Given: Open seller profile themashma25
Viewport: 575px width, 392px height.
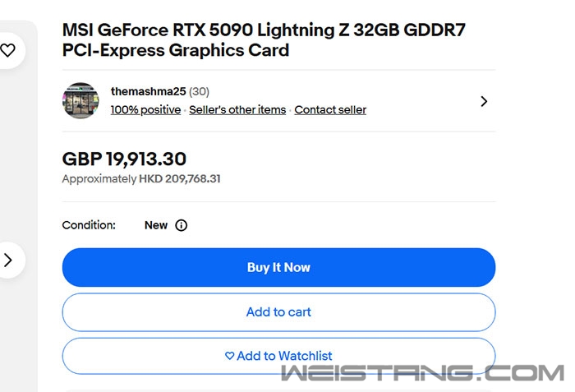Looking at the screenshot, I should pos(149,91).
